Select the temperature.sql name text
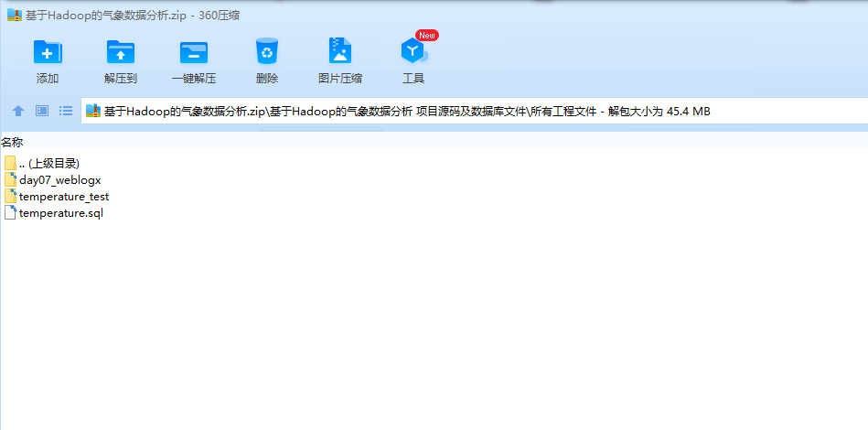The width and height of the screenshot is (868, 430). 61,213
